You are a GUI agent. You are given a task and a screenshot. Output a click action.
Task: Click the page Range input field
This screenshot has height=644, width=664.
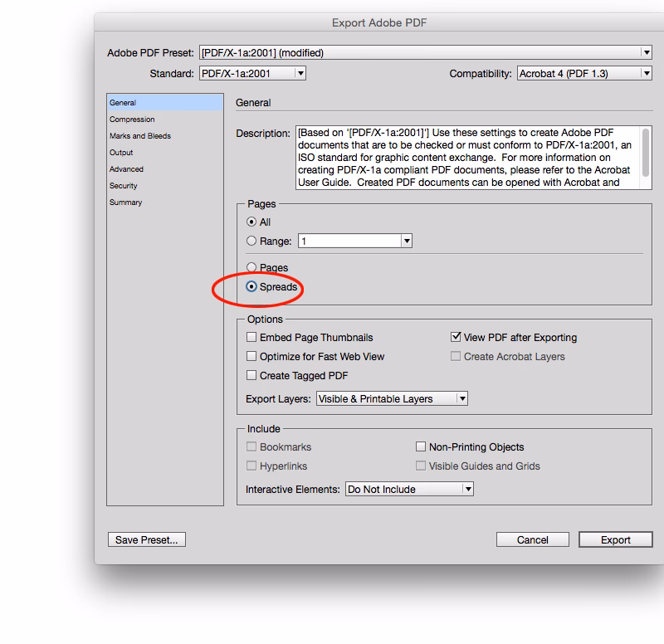[349, 242]
